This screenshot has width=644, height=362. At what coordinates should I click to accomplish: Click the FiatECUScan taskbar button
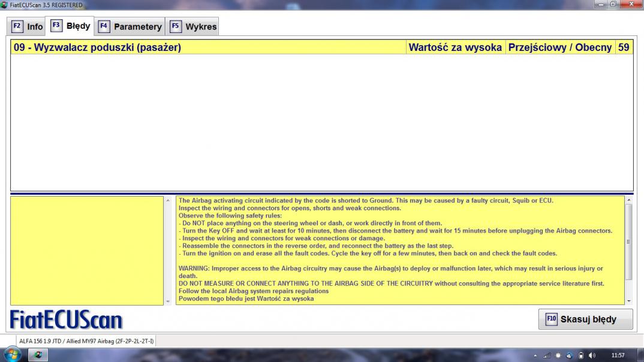click(x=38, y=355)
